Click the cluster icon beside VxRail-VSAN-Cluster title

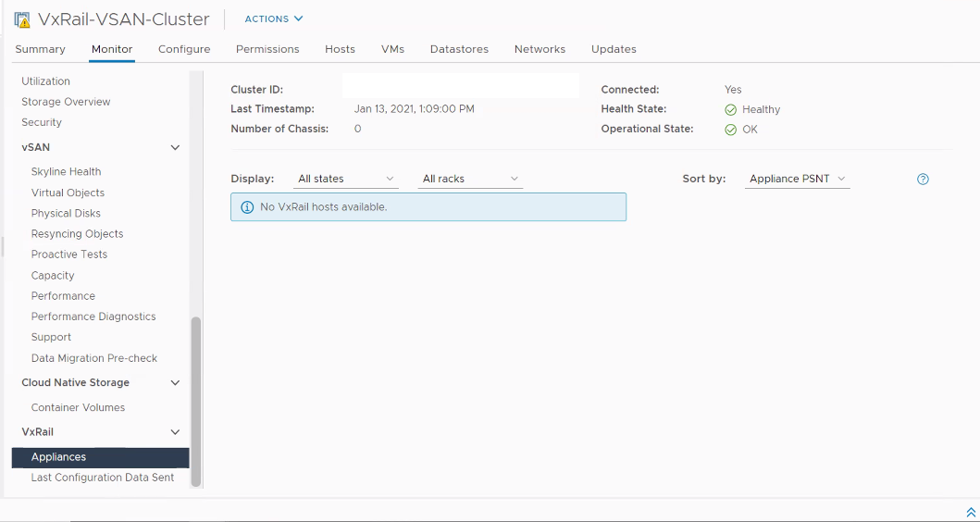pos(22,19)
